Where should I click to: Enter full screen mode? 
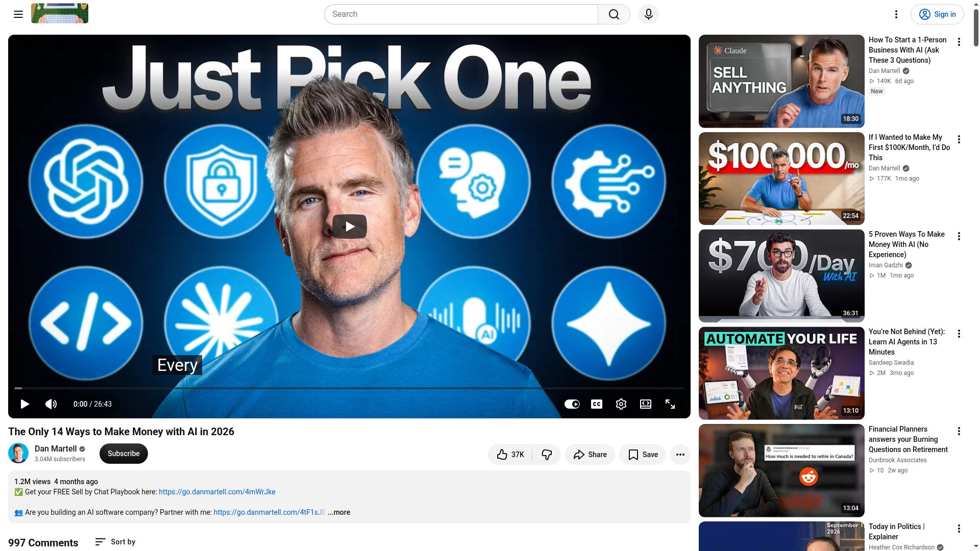(670, 404)
